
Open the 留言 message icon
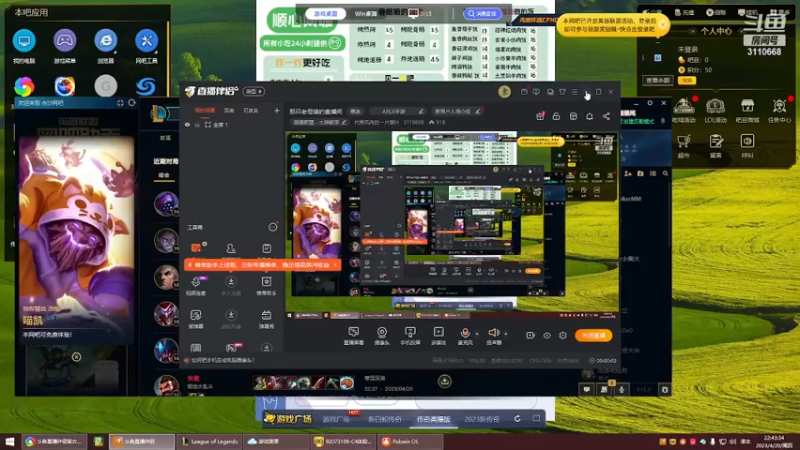coord(715,146)
